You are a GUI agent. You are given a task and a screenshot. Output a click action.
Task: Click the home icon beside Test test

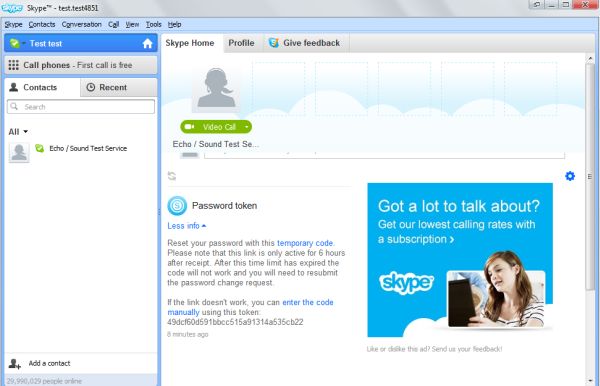[147, 44]
